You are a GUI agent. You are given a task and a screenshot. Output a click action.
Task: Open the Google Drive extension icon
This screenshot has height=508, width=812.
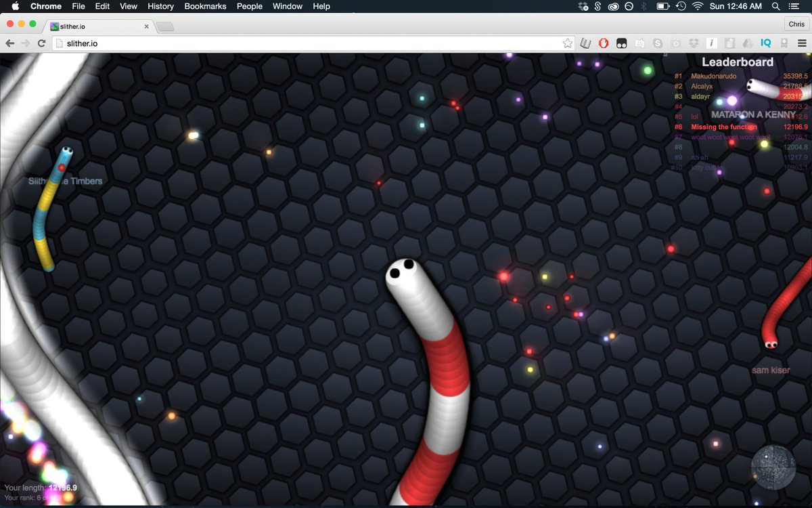[748, 43]
